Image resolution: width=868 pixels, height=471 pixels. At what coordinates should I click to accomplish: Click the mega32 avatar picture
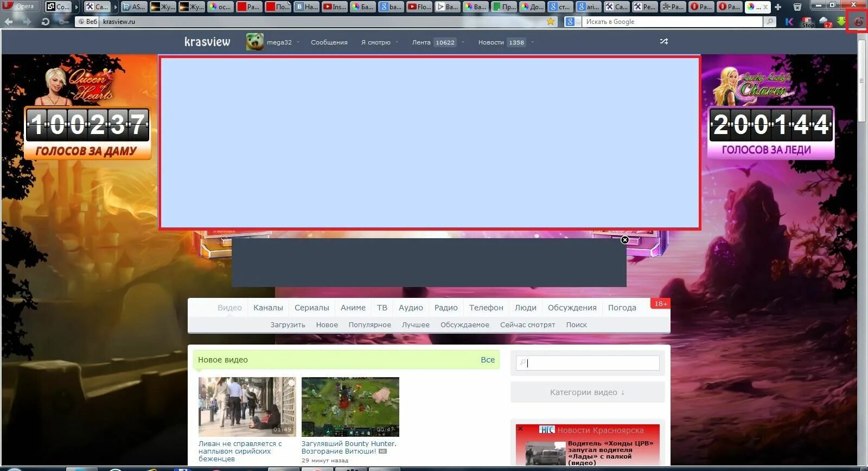point(254,42)
